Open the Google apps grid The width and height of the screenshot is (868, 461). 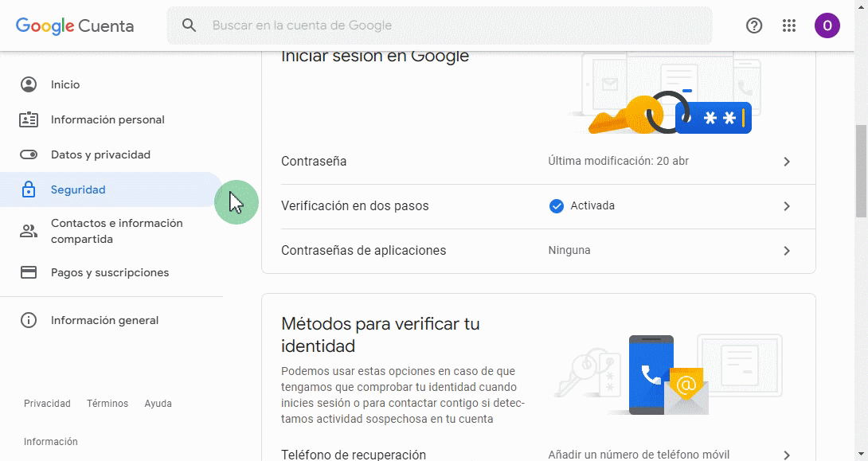tap(789, 25)
